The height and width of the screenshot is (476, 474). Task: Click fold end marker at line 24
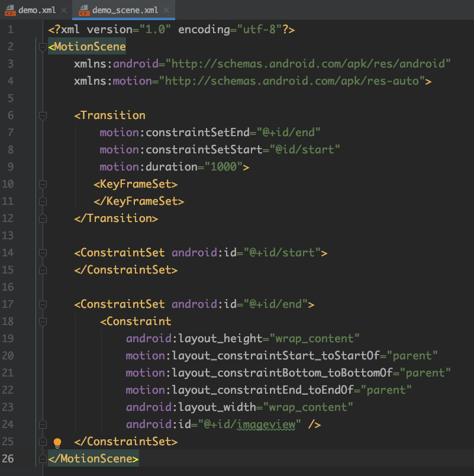tap(43, 424)
